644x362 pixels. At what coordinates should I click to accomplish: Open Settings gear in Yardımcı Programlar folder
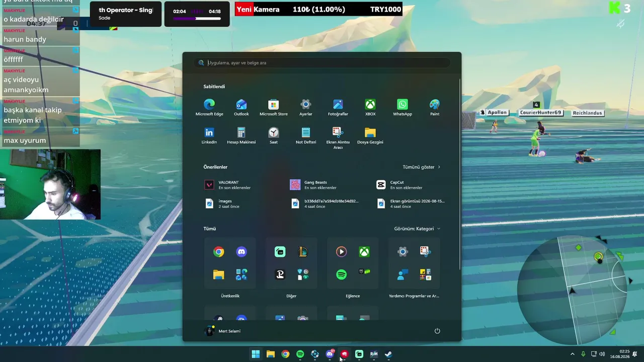click(403, 252)
